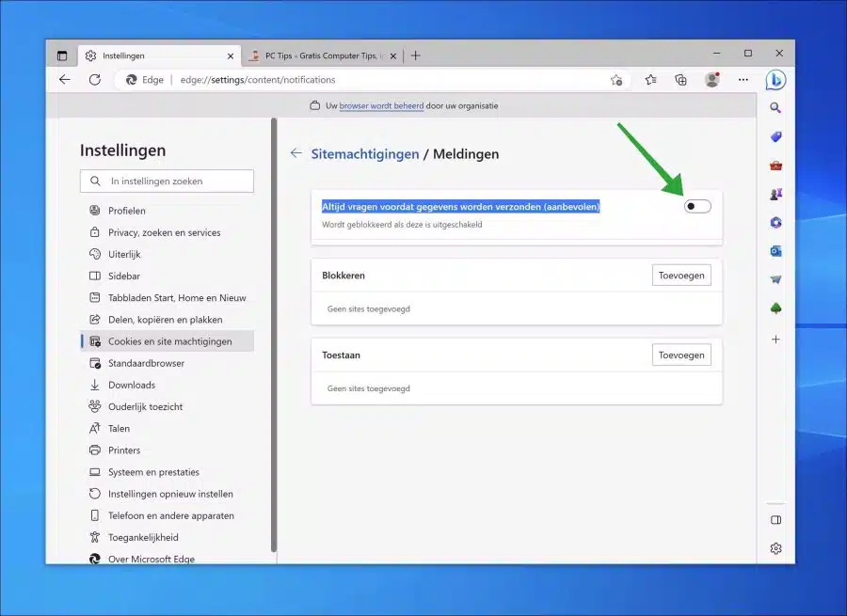The height and width of the screenshot is (616, 847).
Task: Go back with browser back arrow
Action: (65, 80)
